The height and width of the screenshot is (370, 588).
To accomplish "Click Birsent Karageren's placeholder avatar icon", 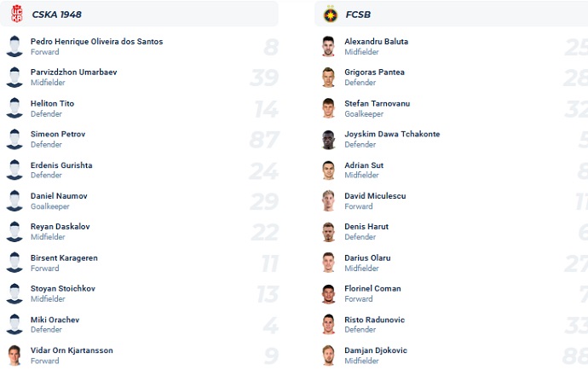I will point(14,263).
